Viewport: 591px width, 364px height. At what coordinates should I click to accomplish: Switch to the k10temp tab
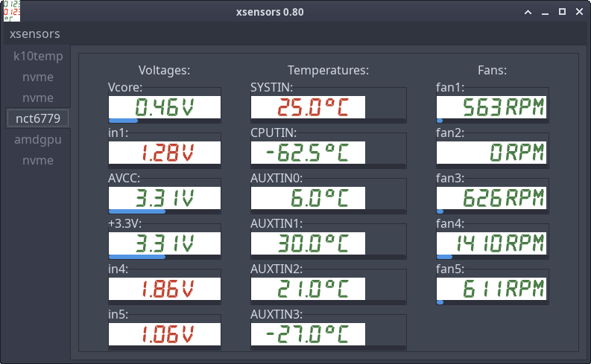pos(38,56)
